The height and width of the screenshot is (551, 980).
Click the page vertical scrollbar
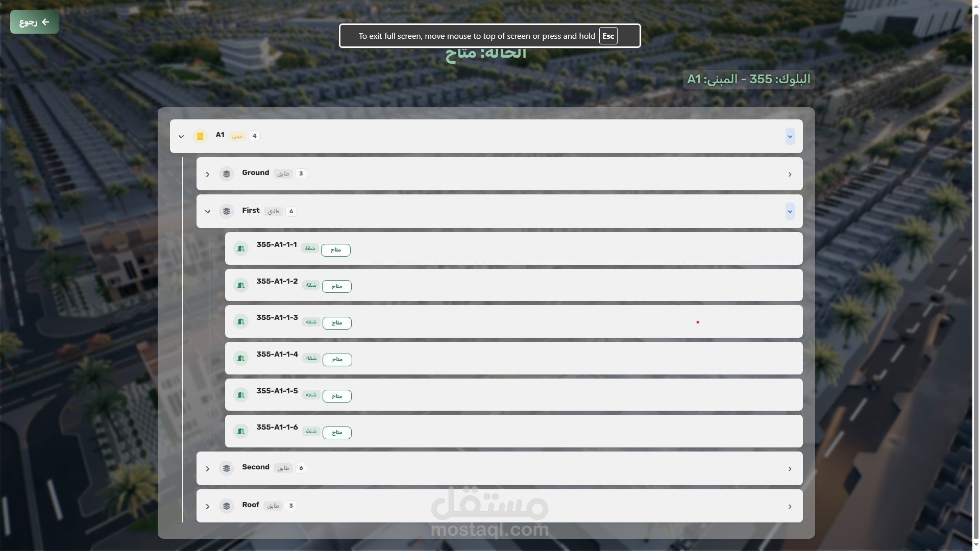pos(975,275)
